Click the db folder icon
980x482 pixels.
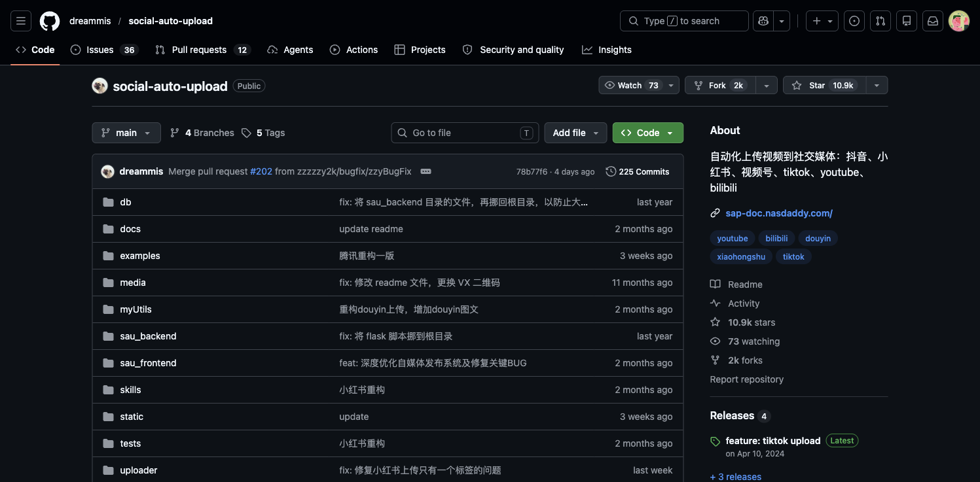point(108,202)
